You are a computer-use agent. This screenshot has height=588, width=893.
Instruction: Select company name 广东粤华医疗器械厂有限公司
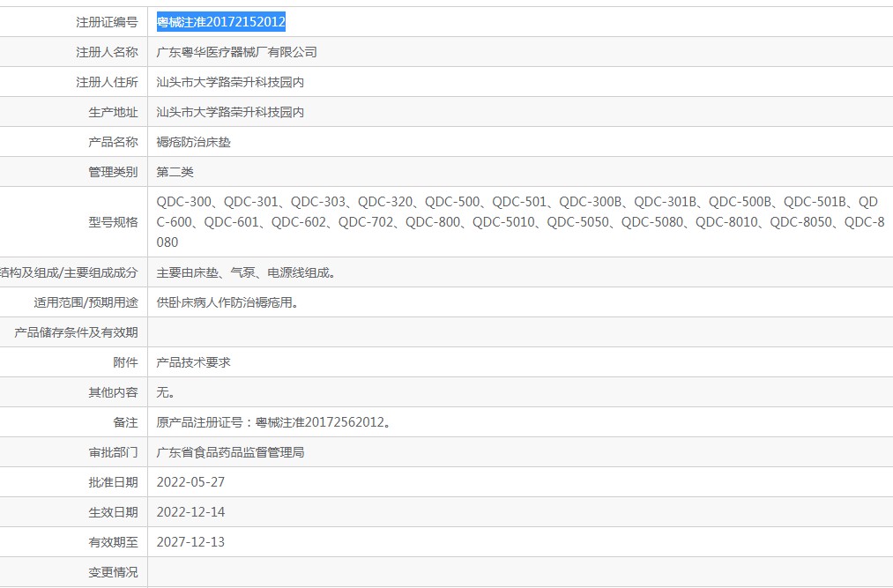pyautogui.click(x=237, y=52)
